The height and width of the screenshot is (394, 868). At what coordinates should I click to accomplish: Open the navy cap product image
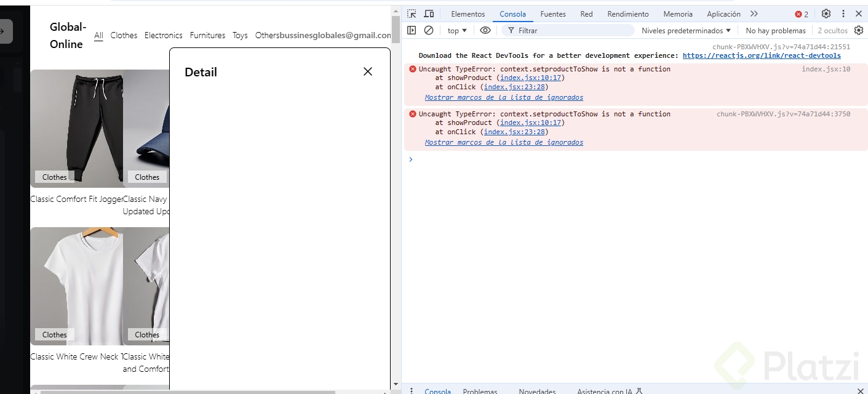[x=146, y=128]
